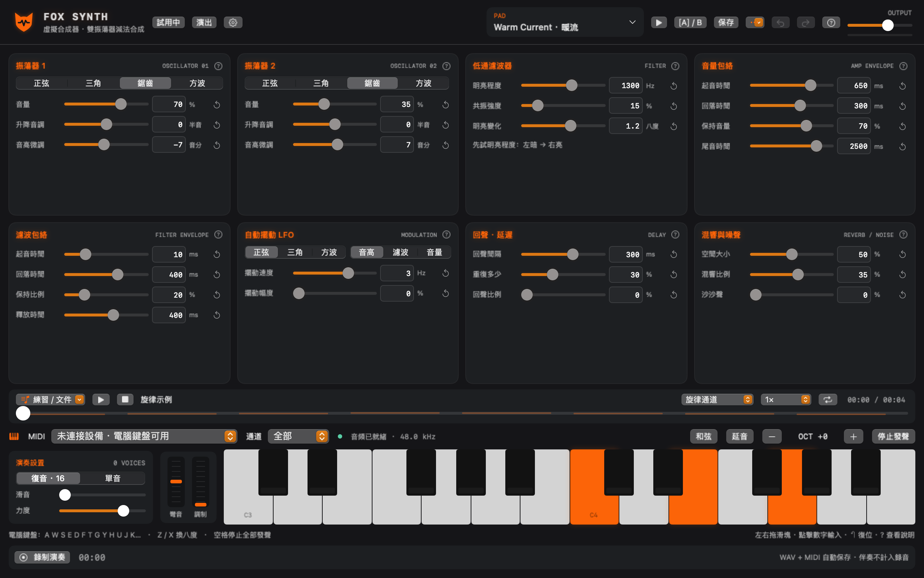Toggle loop playback for melody

click(827, 400)
